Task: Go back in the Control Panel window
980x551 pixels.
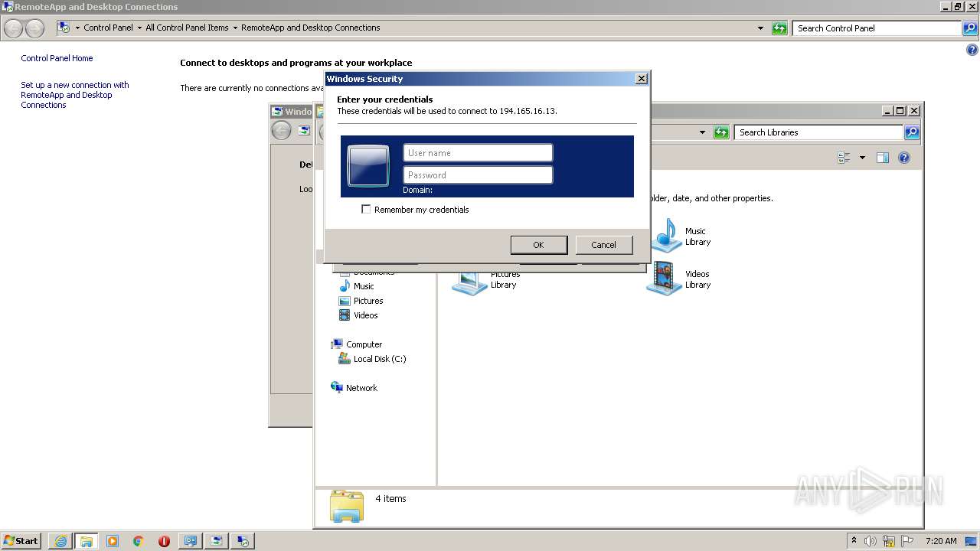Action: 14,28
